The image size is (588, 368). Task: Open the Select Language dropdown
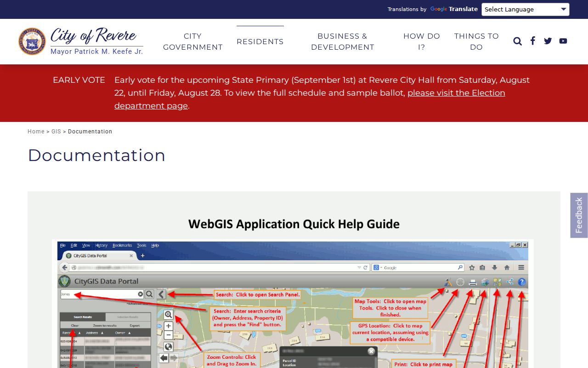[x=525, y=9]
